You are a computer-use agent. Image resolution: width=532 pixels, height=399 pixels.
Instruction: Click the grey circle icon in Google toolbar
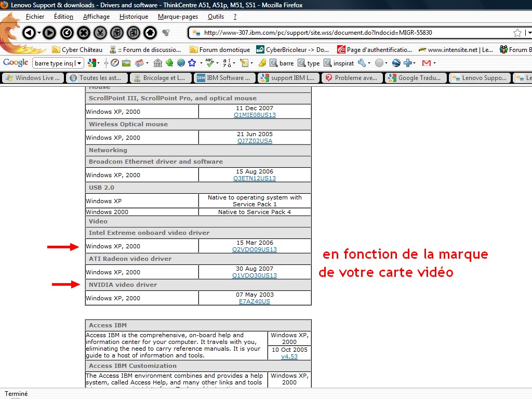coord(379,63)
